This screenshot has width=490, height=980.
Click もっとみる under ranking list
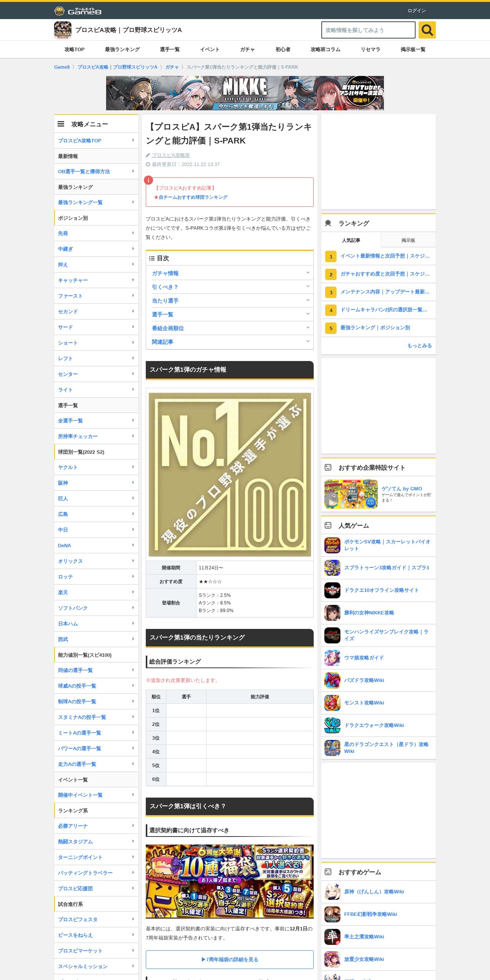tap(419, 346)
